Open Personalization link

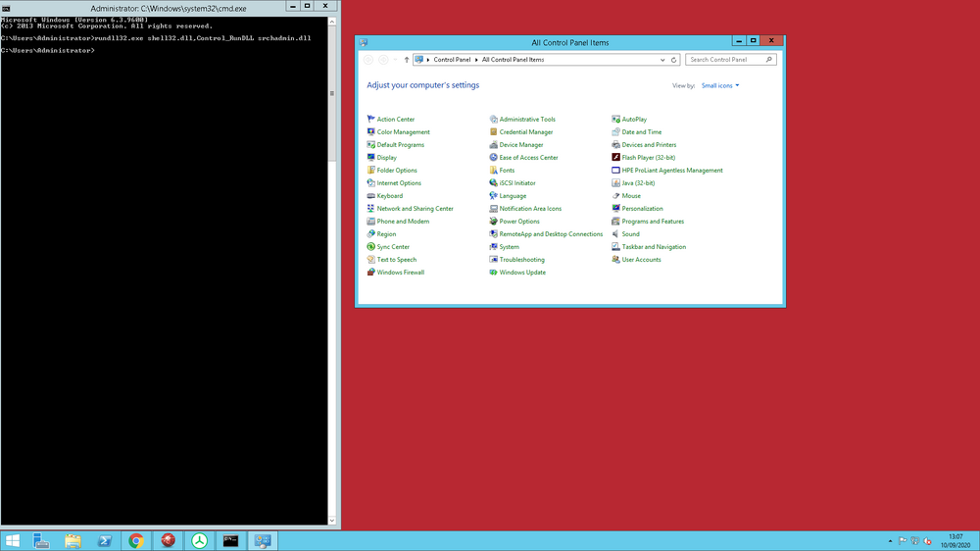(x=642, y=208)
